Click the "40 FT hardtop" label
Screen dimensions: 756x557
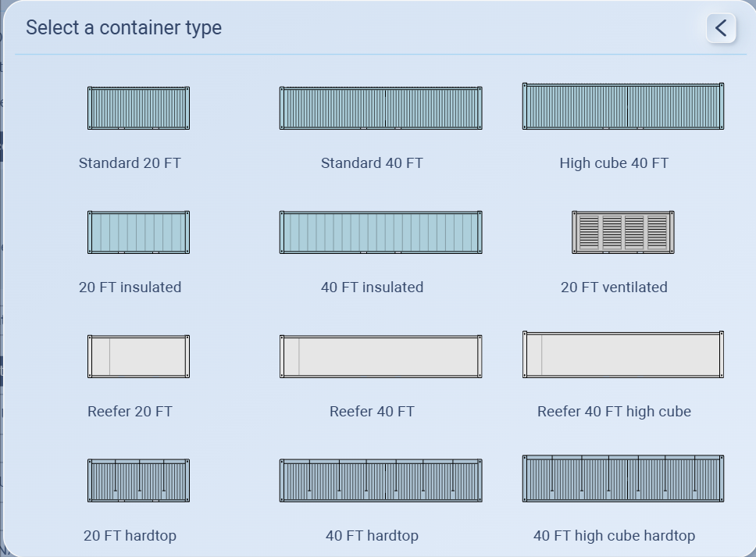pos(372,536)
